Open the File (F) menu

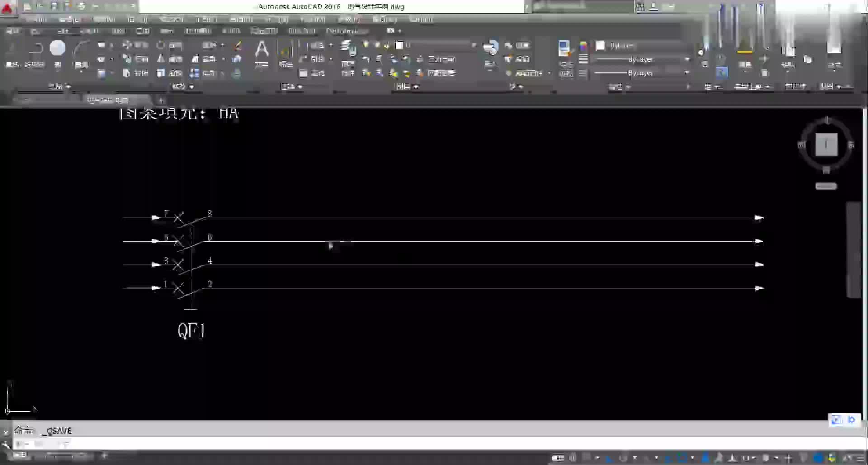point(37,19)
